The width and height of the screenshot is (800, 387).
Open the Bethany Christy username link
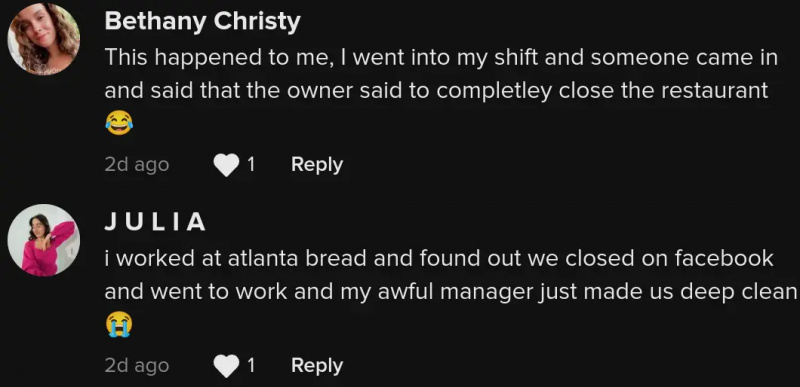pos(203,22)
